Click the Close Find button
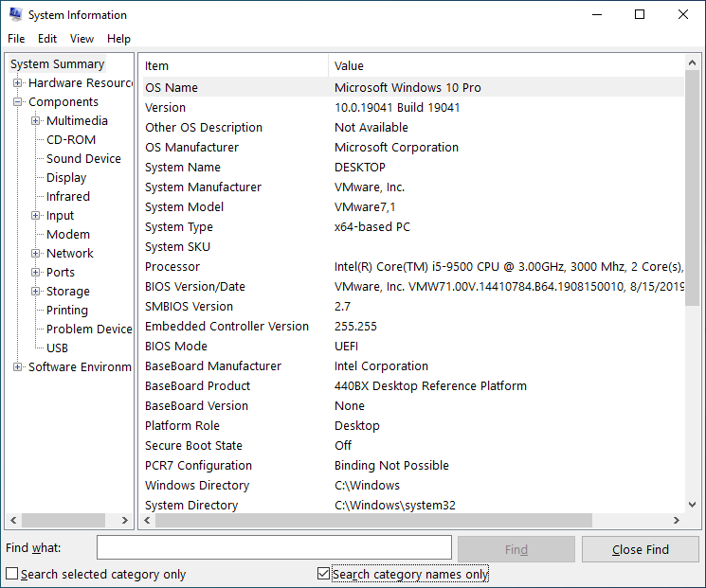The image size is (706, 588). pos(641,549)
